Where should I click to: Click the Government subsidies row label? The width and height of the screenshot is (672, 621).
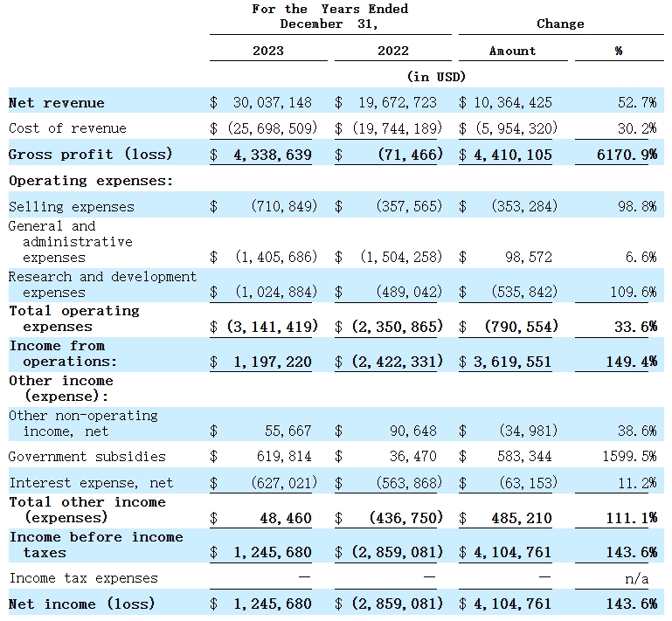pyautogui.click(x=87, y=456)
